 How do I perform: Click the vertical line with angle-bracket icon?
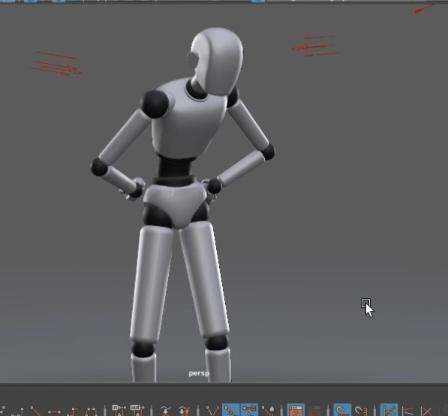tap(407, 411)
